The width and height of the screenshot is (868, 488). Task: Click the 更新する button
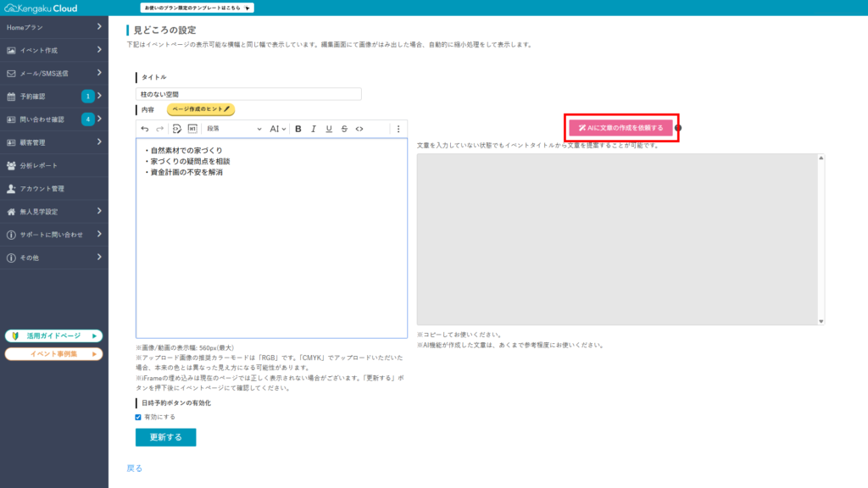[166, 437]
